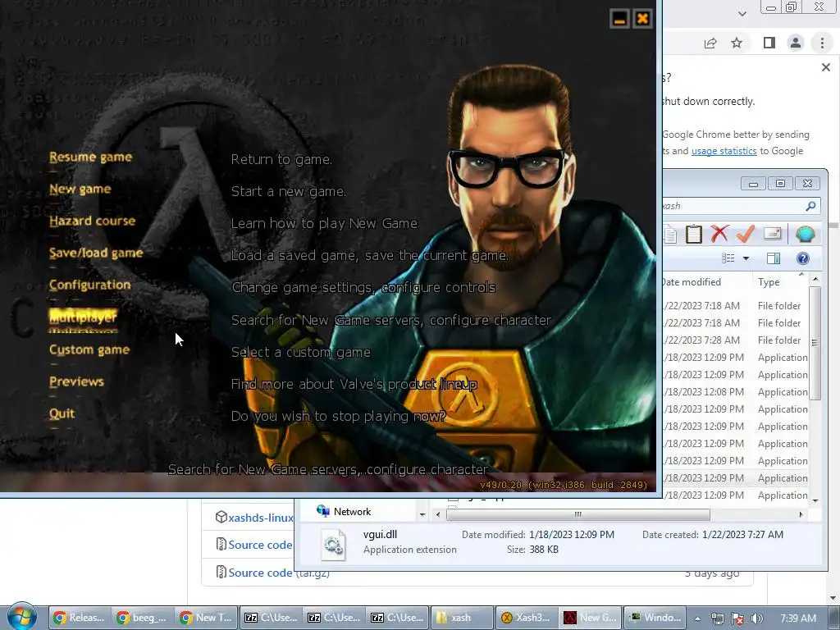
Task: Open the Configuration menu entry
Action: 90,285
